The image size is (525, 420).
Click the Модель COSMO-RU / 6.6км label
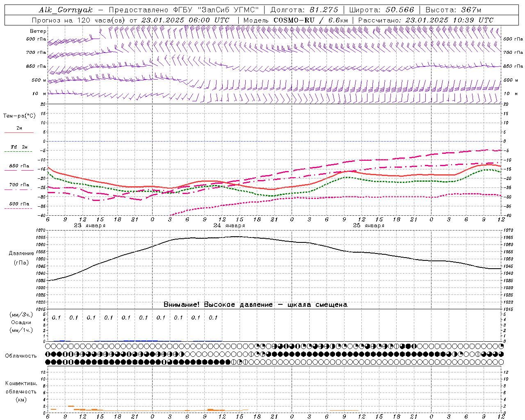[296, 20]
